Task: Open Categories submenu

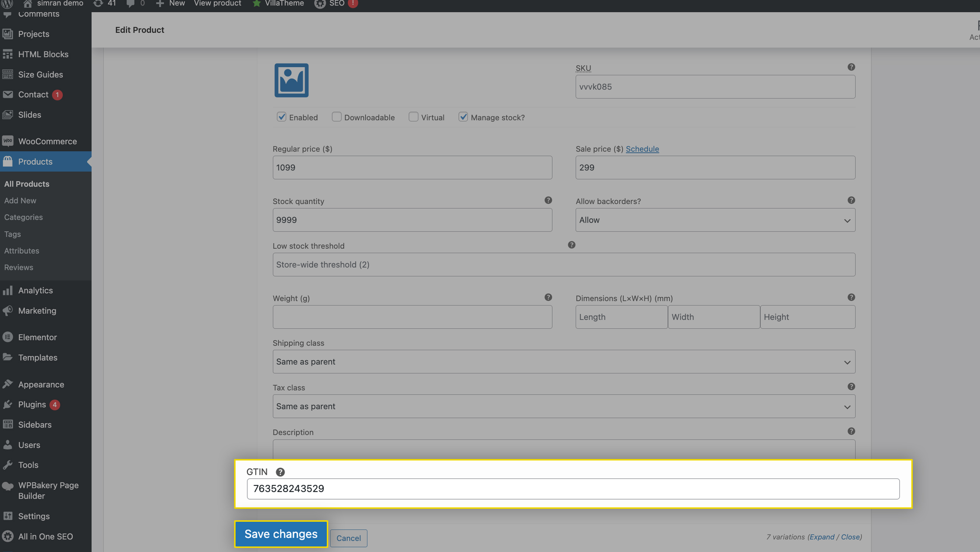Action: pos(24,217)
